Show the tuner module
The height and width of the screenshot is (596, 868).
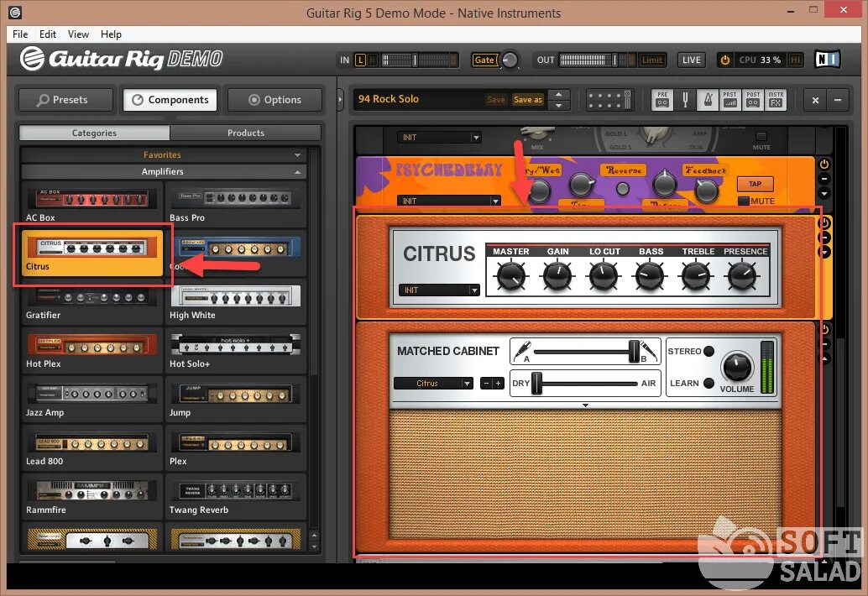(685, 100)
